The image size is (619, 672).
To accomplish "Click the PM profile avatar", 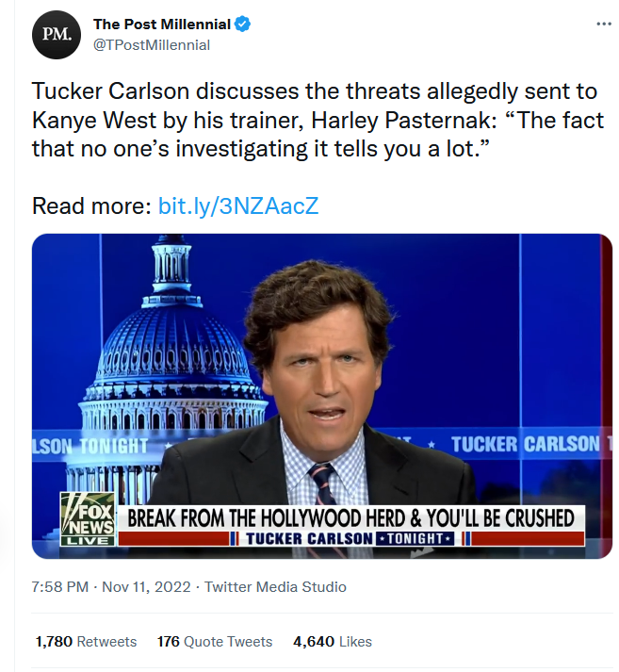I will 54,35.
